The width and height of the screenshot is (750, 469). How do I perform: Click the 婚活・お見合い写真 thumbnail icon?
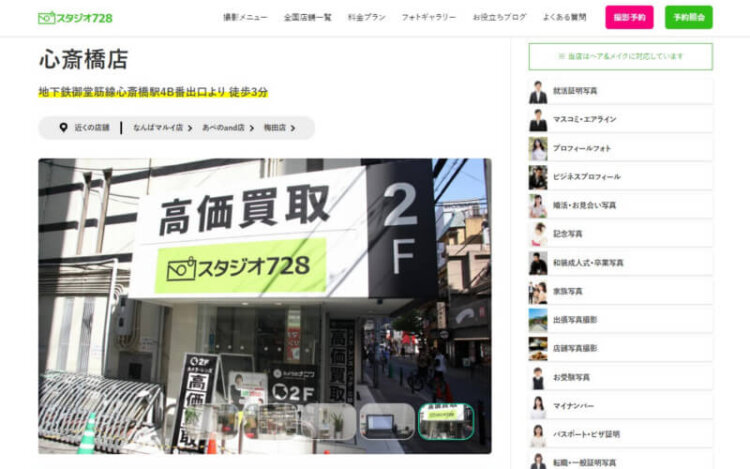coord(538,206)
